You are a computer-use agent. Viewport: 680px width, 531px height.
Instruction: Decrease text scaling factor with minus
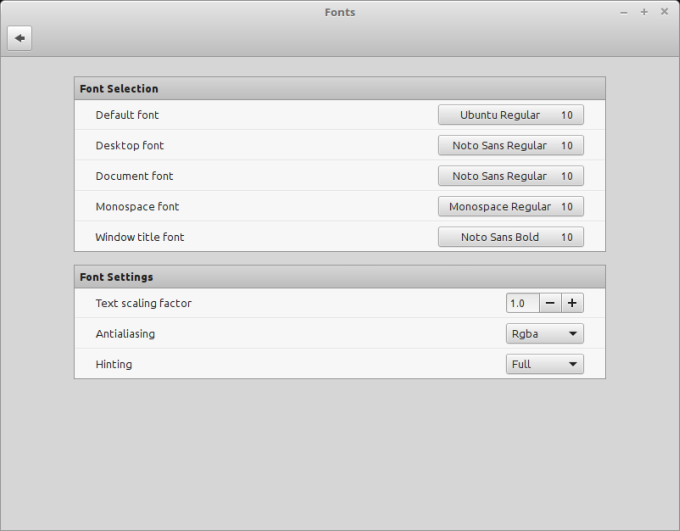click(x=551, y=303)
